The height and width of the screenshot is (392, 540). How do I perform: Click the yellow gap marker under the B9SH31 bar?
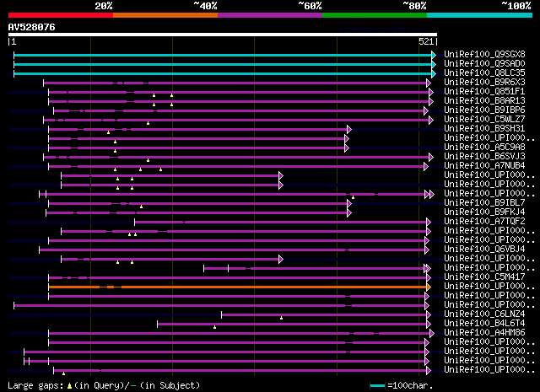(x=108, y=132)
